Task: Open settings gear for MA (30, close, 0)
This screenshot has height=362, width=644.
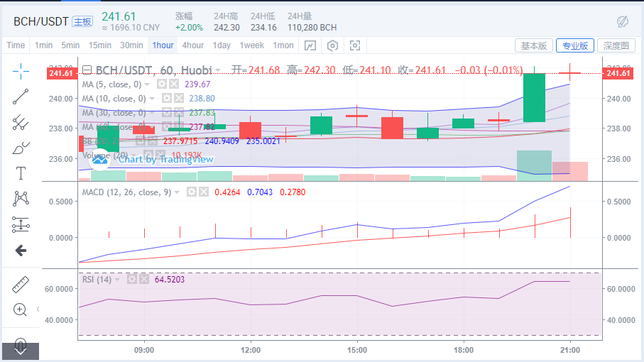Action: coord(166,112)
